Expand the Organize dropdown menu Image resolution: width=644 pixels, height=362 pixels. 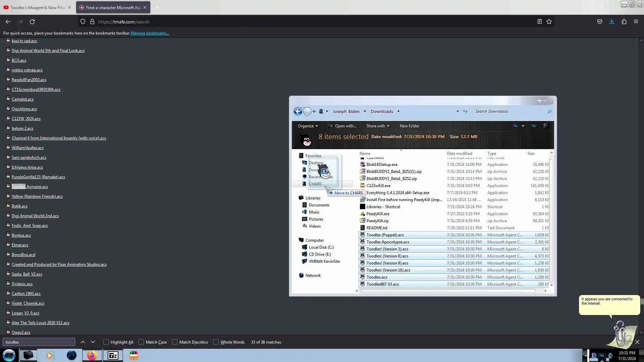pyautogui.click(x=308, y=126)
